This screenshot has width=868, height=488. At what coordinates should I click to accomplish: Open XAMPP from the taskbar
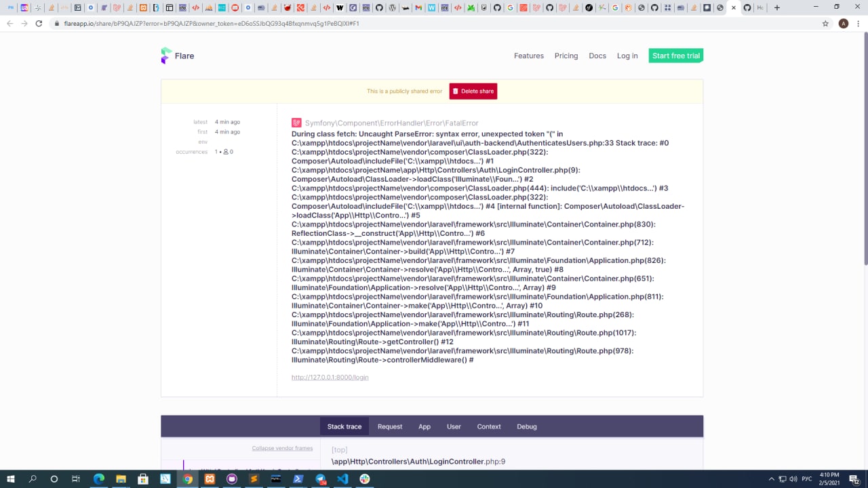[x=210, y=479]
